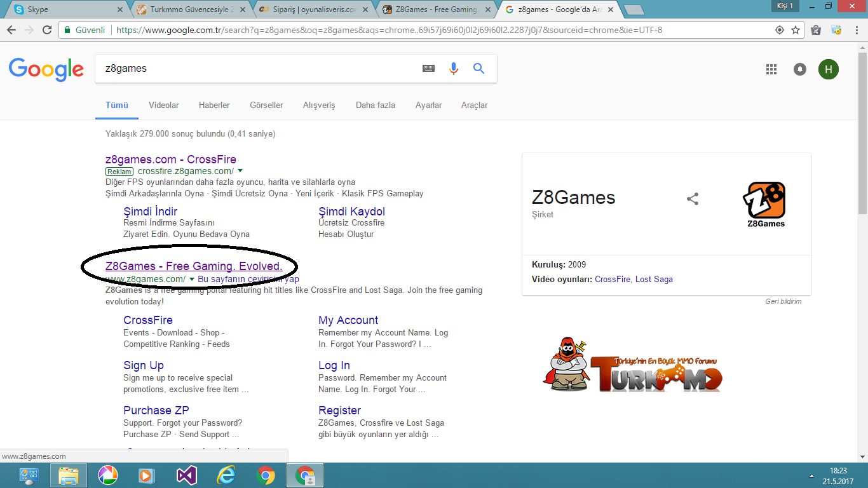The height and width of the screenshot is (488, 868).
Task: Start voice search with the microphone icon
Action: (454, 69)
